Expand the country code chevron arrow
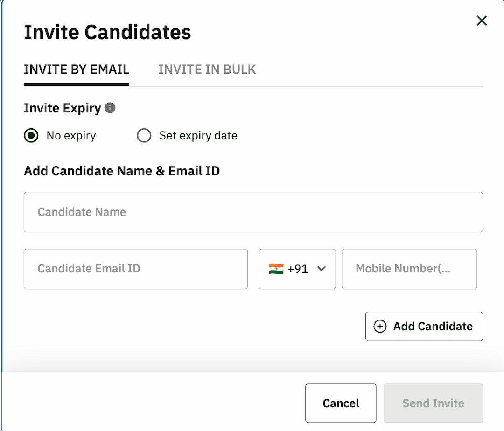This screenshot has width=504, height=431. (321, 269)
